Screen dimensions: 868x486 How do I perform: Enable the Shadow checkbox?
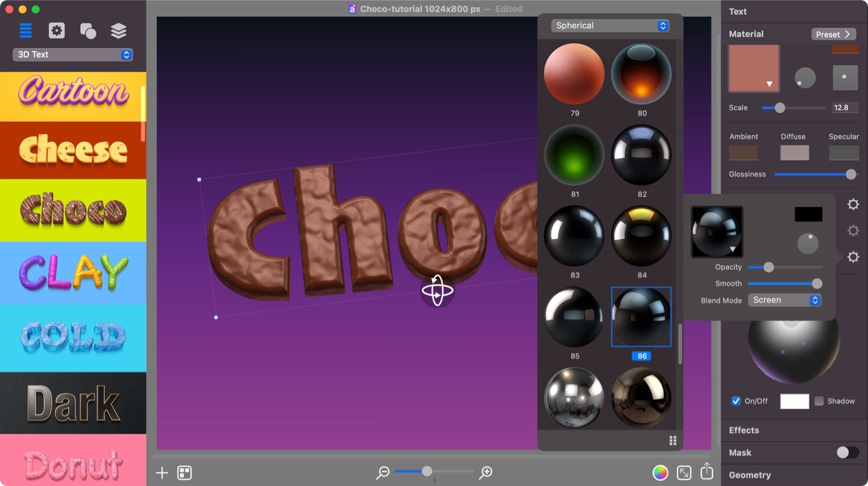pos(819,401)
